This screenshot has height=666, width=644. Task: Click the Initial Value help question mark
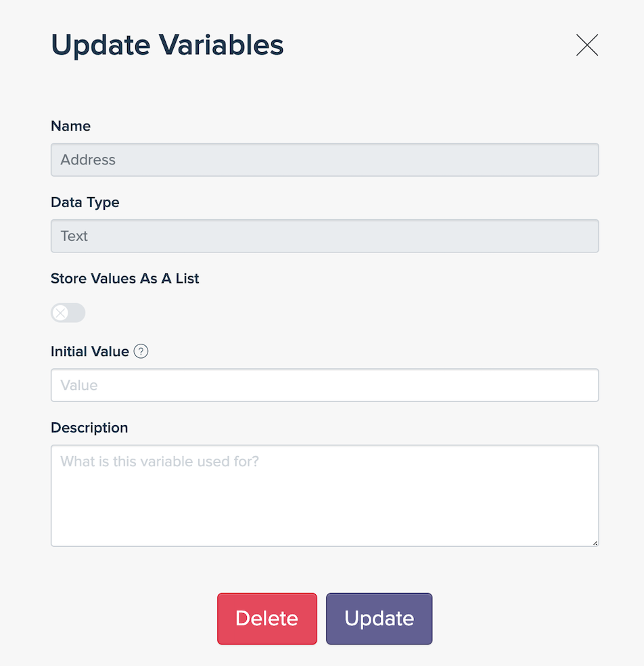[x=141, y=351]
